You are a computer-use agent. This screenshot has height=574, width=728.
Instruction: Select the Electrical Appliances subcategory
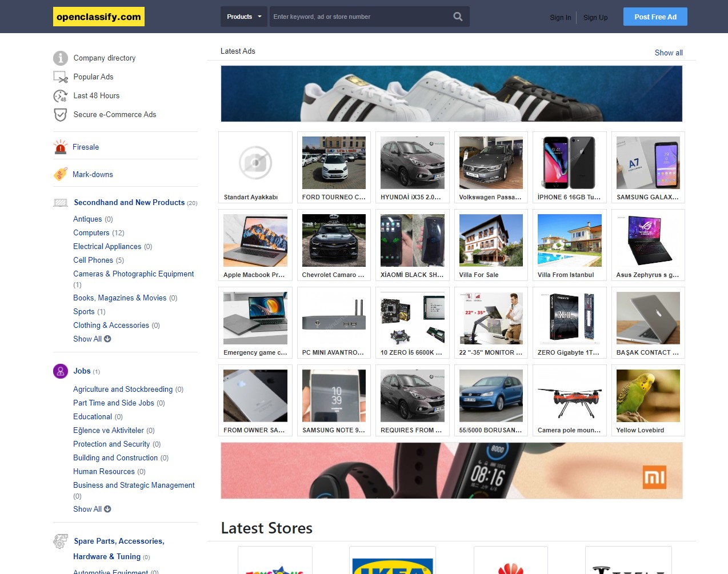(107, 247)
